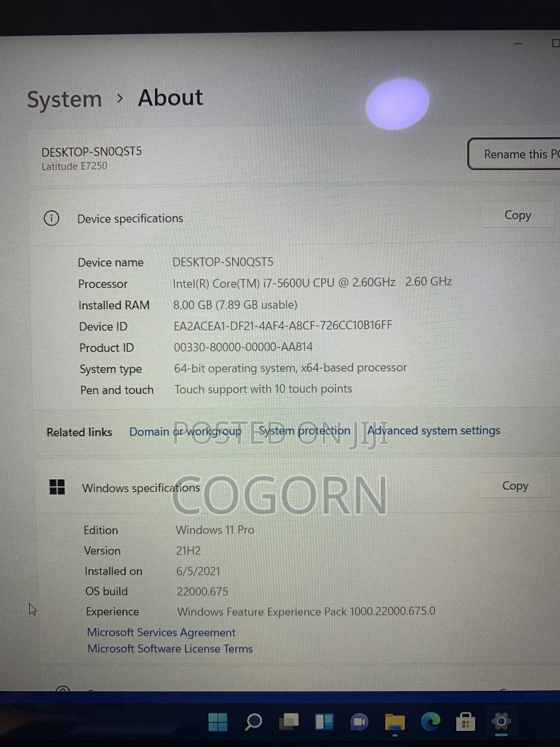The image size is (560, 747).
Task: Open Microsoft Services Agreement link
Action: click(x=161, y=632)
